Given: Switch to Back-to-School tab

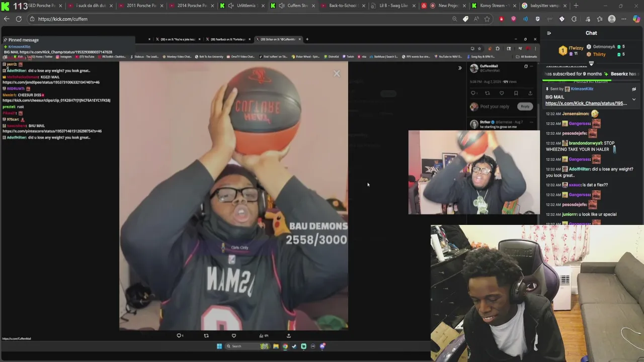Looking at the screenshot, I should (x=343, y=6).
